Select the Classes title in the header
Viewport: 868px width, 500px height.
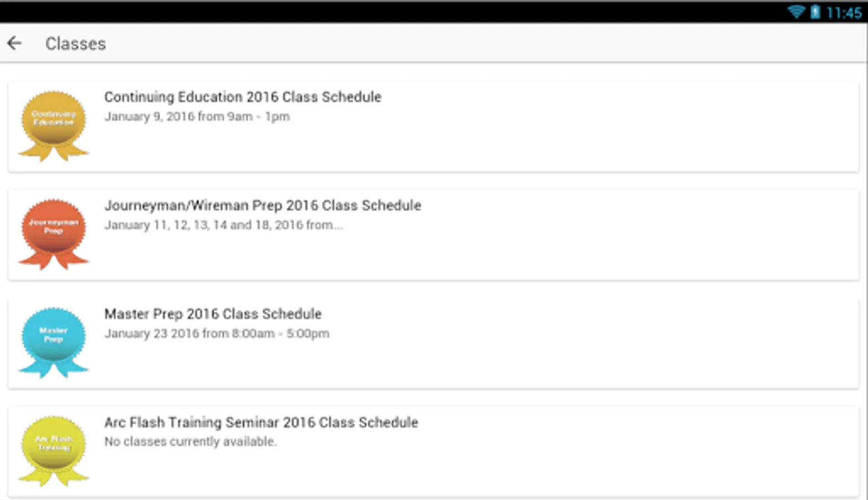pos(76,43)
